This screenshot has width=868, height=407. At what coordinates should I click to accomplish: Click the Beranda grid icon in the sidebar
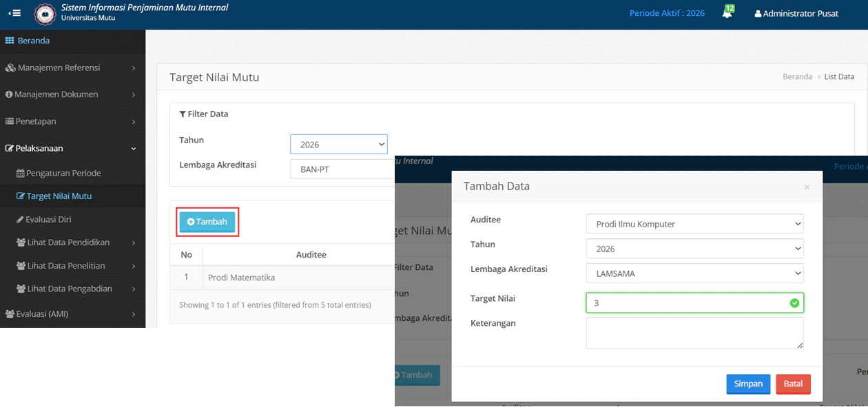[x=10, y=41]
